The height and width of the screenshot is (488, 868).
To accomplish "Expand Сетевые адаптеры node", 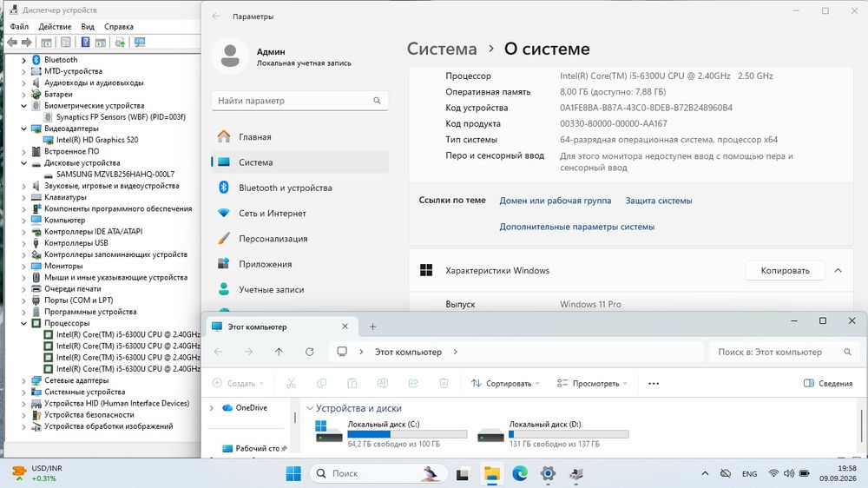I will (23, 380).
